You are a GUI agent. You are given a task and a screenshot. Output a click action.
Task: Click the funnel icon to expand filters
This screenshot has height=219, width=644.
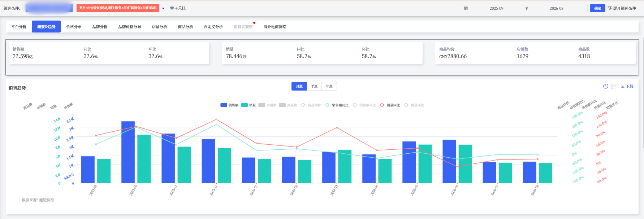610,8
